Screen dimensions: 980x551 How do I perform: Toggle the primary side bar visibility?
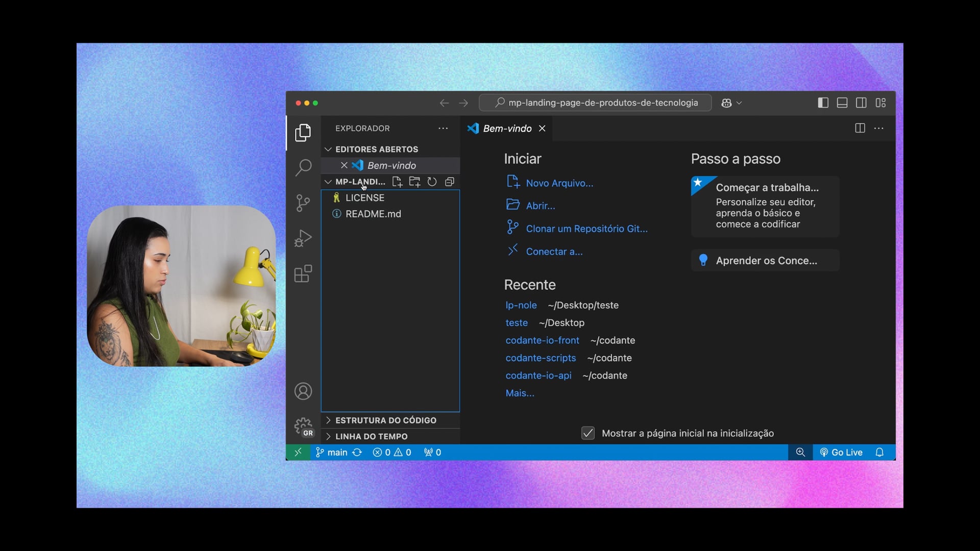823,103
